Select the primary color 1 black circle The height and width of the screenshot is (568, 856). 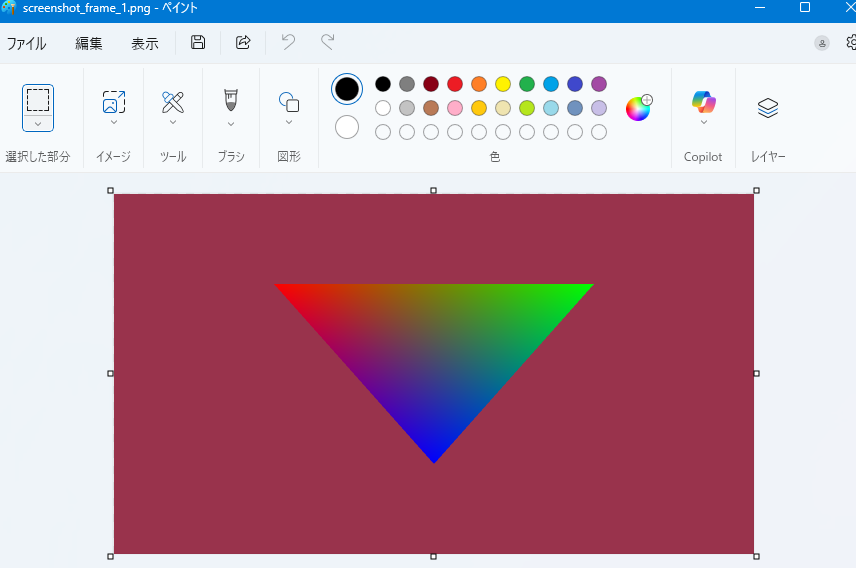pos(347,89)
